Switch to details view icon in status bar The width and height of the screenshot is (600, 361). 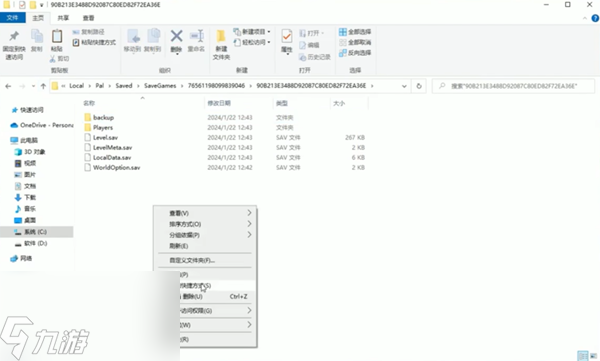583,356
